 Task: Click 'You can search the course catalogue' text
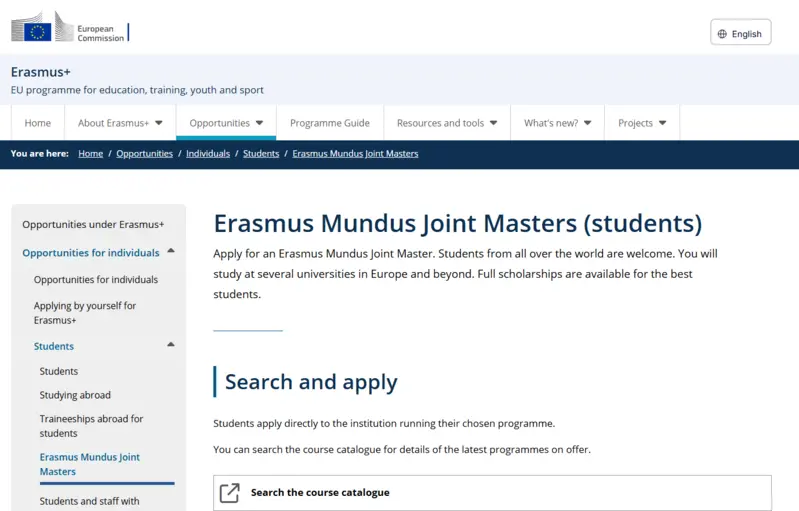pyautogui.click(x=402, y=449)
